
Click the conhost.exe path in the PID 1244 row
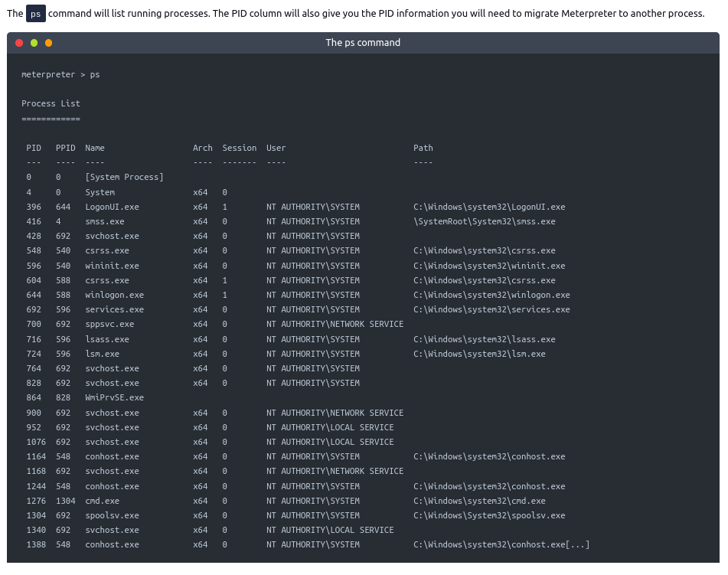pos(489,486)
